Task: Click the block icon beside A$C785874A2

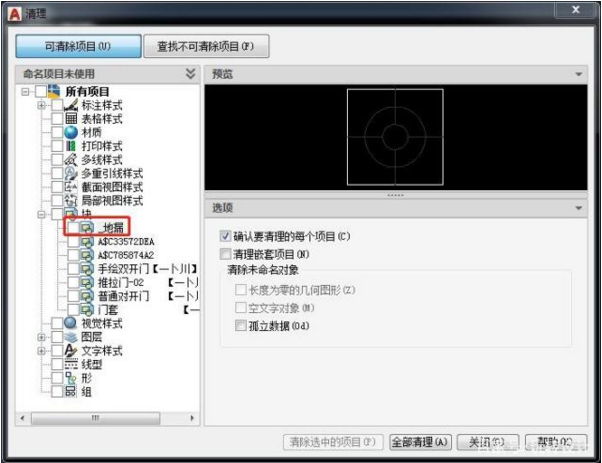Action: pos(87,255)
